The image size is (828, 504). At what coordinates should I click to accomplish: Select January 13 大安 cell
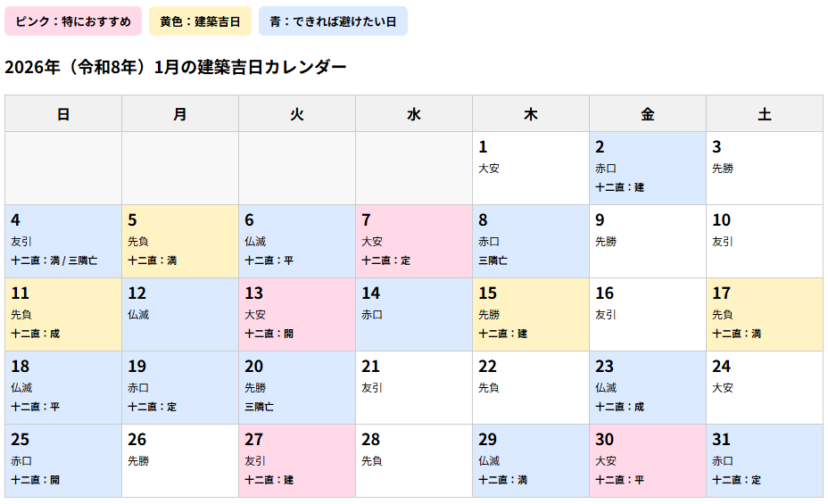tap(297, 315)
